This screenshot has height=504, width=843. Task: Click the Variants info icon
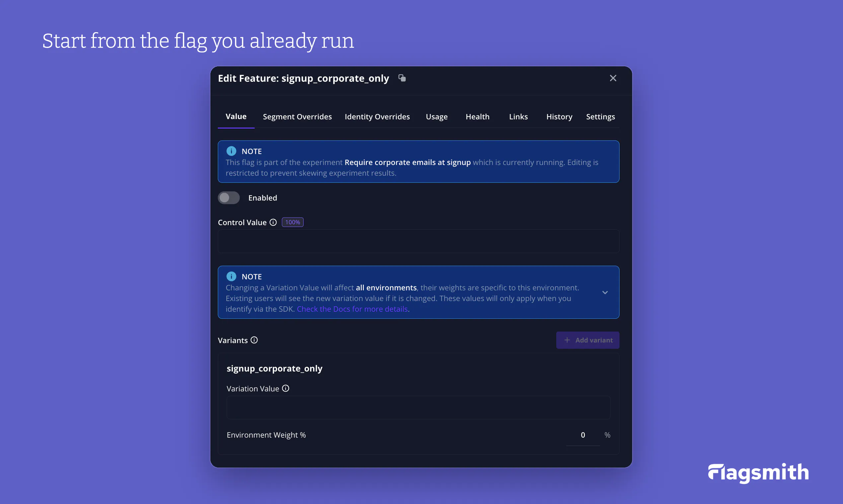point(254,340)
